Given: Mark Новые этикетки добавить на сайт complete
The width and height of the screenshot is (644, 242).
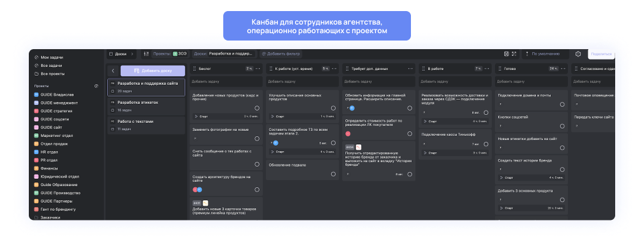Looking at the screenshot, I should point(562,148).
